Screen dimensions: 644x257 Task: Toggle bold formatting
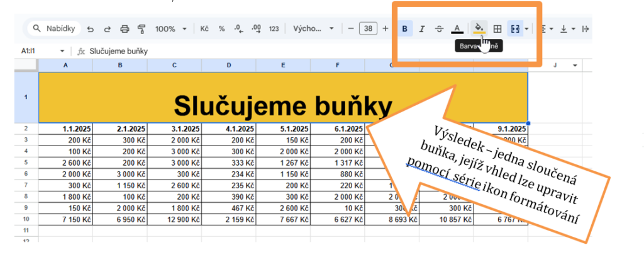(404, 29)
